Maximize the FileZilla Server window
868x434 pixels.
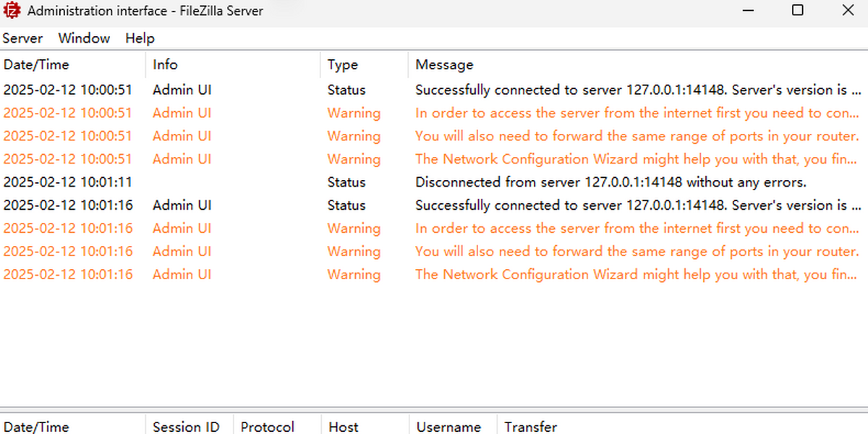(x=797, y=11)
